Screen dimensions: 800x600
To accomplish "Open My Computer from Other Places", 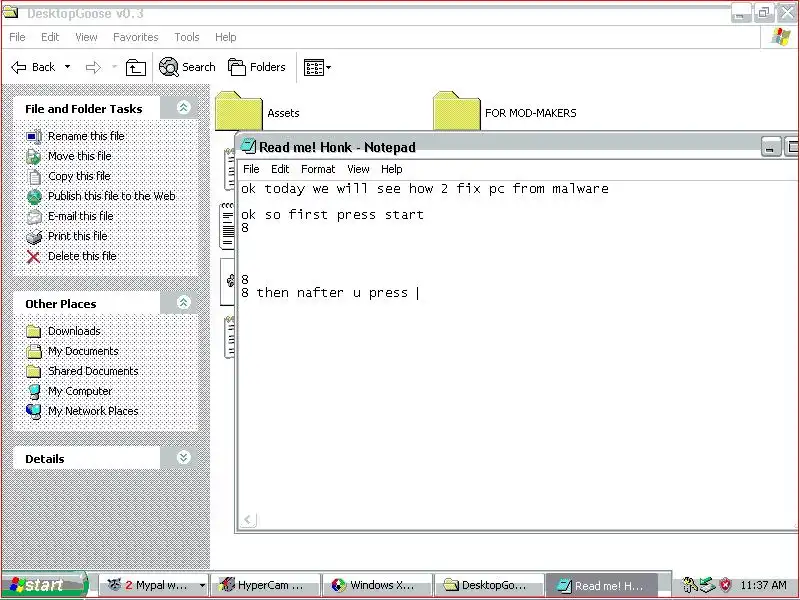I will (x=80, y=391).
